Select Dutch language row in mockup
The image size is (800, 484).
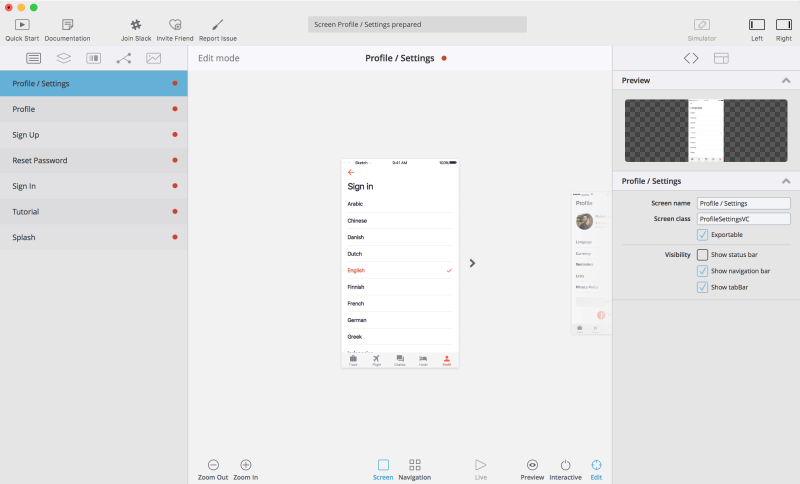coord(399,254)
